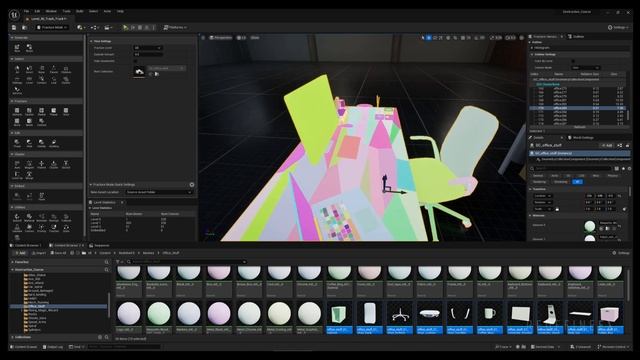Screen dimensions: 640x360
Task: Pick the Select None tool
Action: pos(42,69)
